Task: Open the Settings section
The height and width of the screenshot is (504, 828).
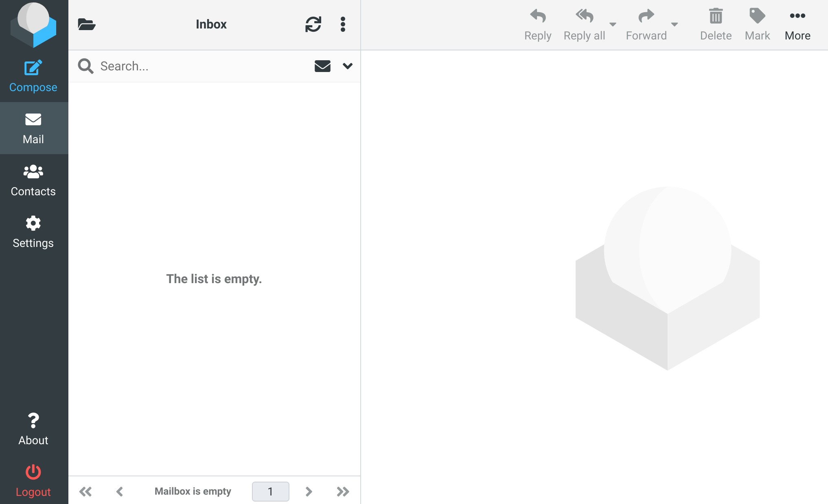Action: tap(33, 232)
